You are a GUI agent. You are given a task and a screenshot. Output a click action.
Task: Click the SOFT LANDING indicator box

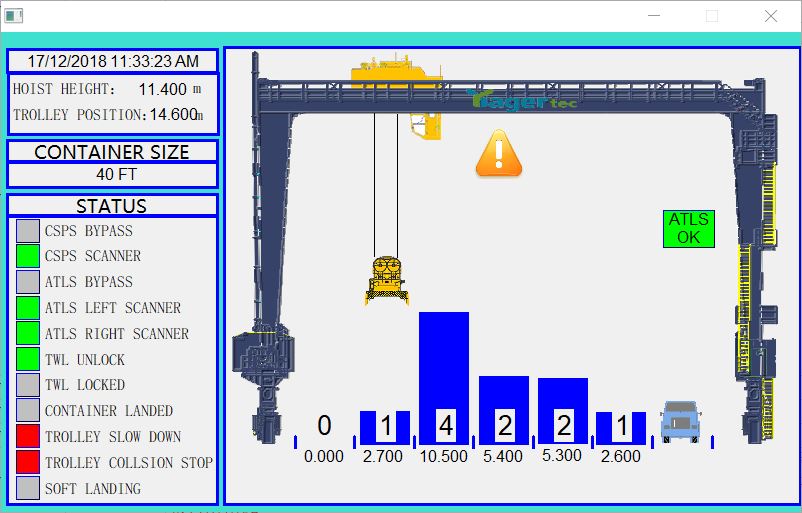click(28, 488)
